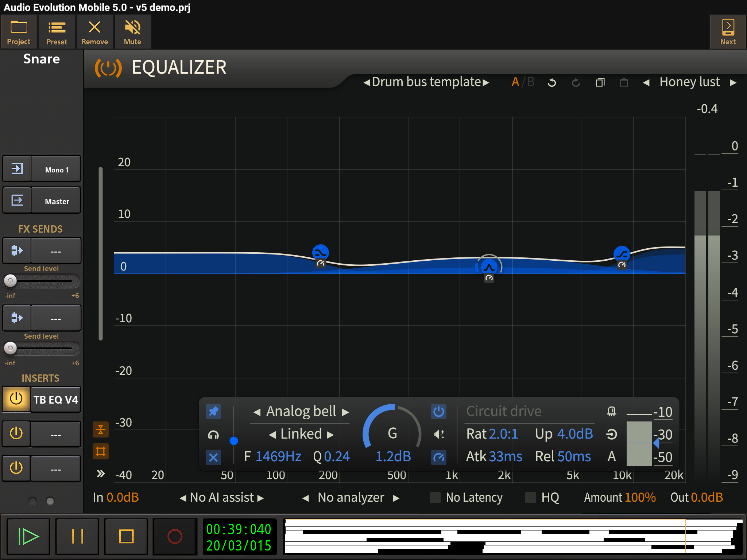The height and width of the screenshot is (560, 747).
Task: Click the undo arrow icon
Action: pyautogui.click(x=552, y=82)
